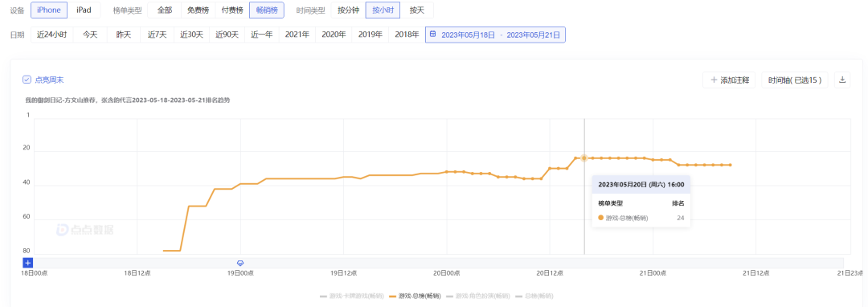Choose the 近7天 date preset
This screenshot has width=868, height=307.
click(x=158, y=35)
